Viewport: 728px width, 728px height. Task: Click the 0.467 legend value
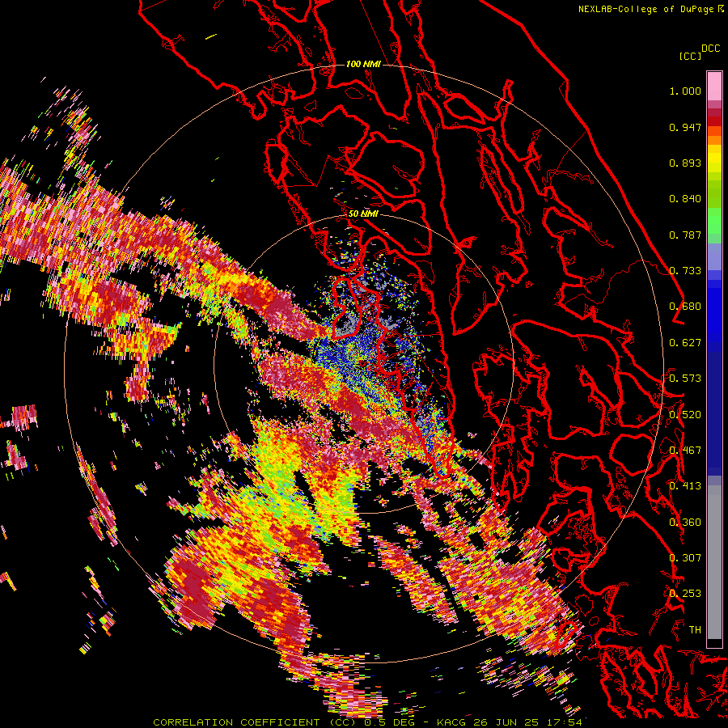(x=685, y=451)
